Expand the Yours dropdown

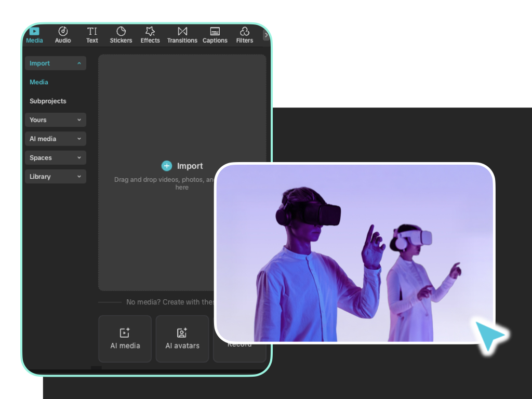pos(80,119)
